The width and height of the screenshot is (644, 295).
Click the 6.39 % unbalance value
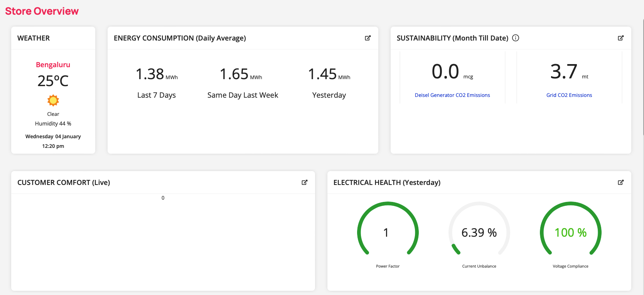[479, 232]
